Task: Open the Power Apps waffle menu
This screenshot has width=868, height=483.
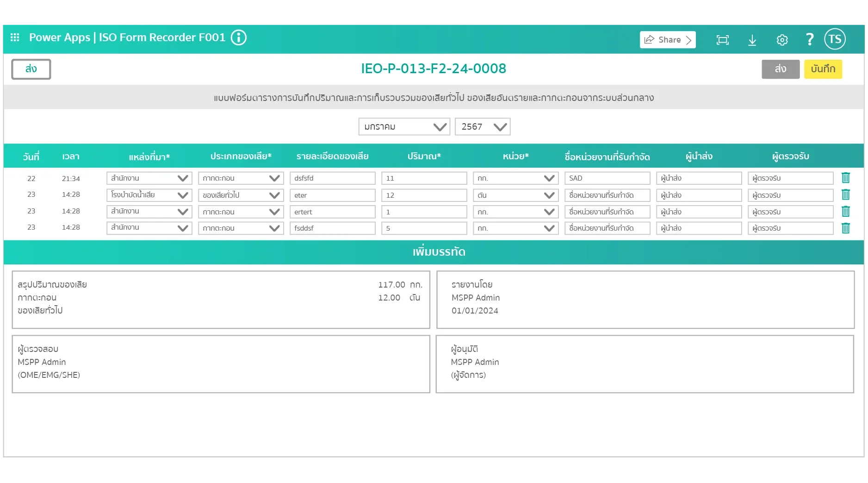Action: coord(14,38)
